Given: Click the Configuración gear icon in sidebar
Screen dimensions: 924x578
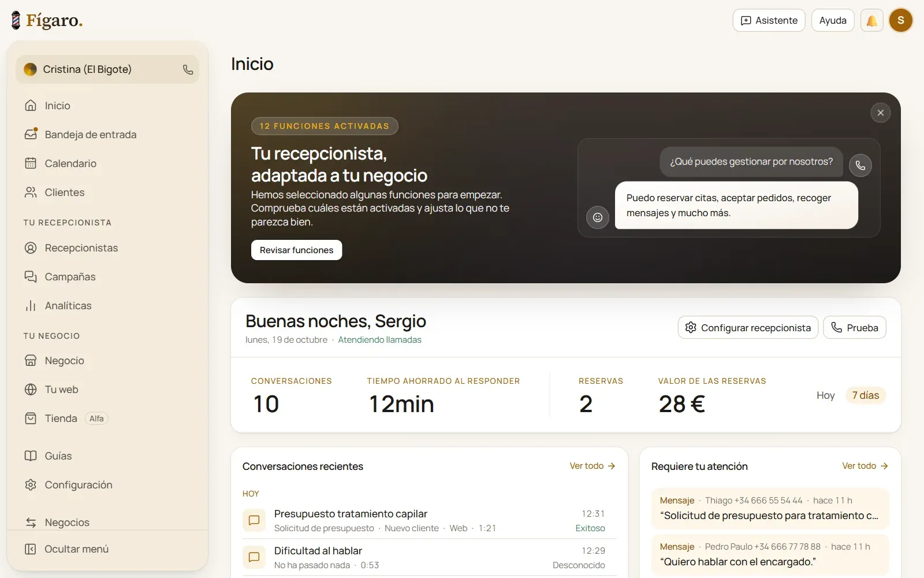Looking at the screenshot, I should (x=31, y=485).
